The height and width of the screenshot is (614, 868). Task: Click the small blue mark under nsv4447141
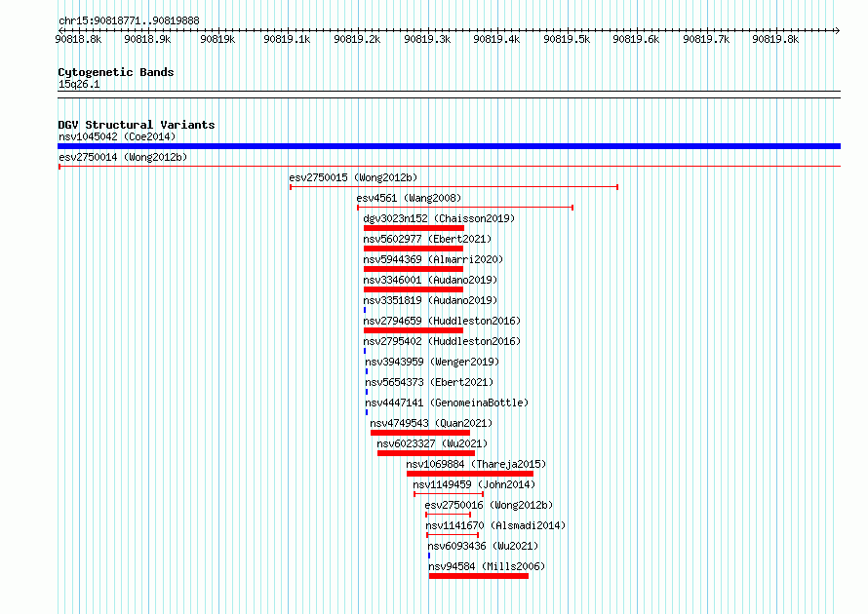367,412
